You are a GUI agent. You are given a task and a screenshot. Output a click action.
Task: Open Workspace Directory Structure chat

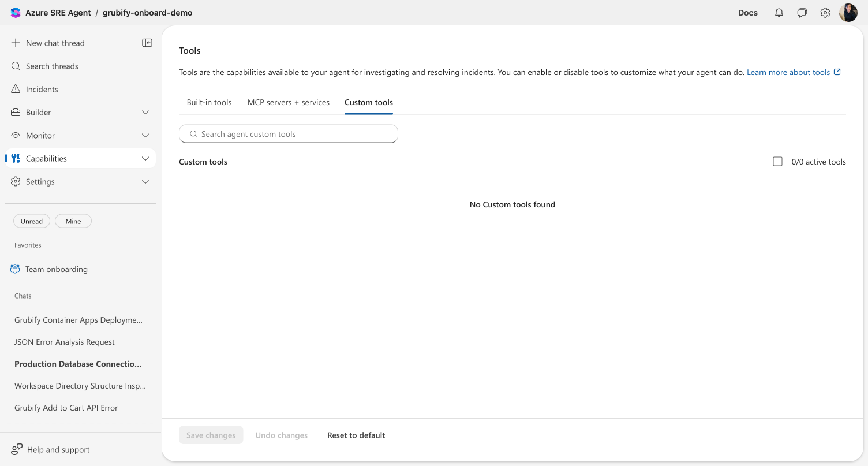point(80,386)
